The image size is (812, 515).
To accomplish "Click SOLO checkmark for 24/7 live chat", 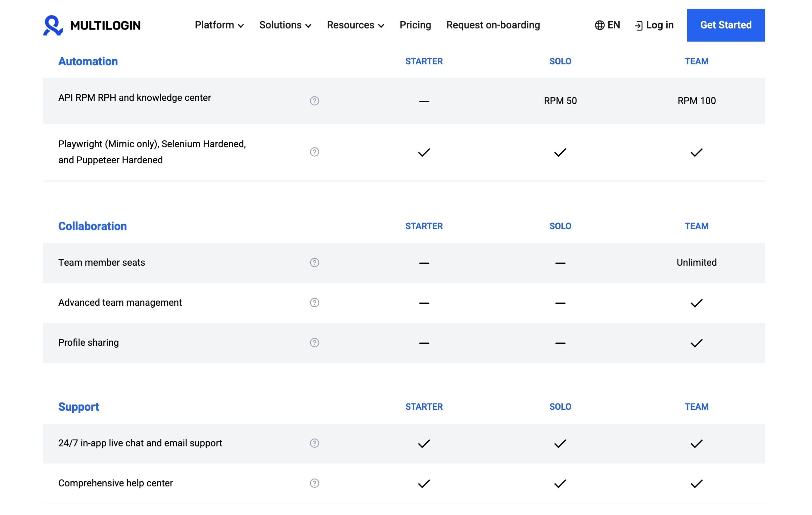I will 560,444.
